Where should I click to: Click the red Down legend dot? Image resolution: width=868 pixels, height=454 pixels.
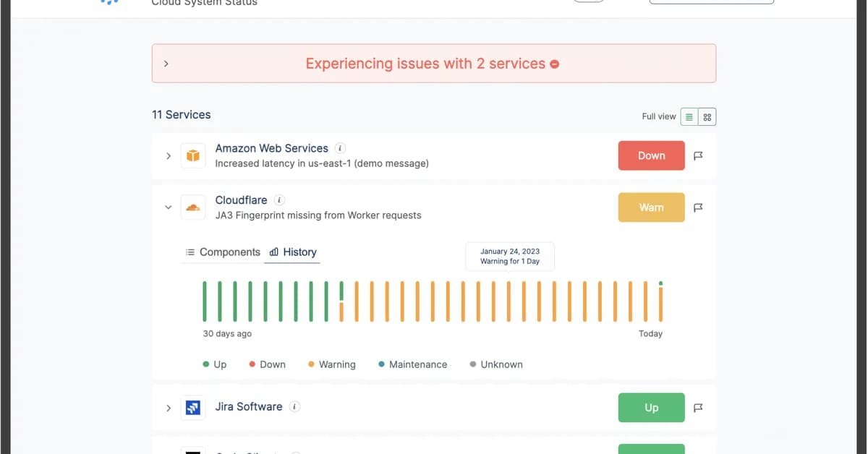[252, 364]
